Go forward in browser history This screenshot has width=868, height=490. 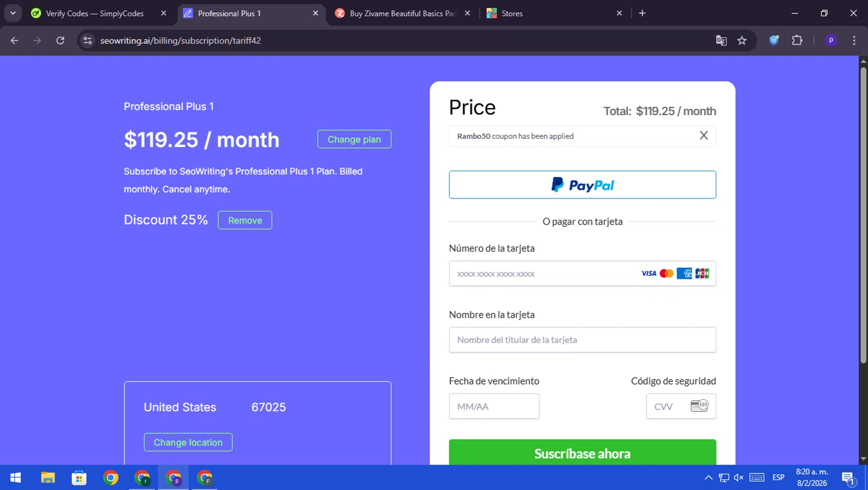[37, 40]
